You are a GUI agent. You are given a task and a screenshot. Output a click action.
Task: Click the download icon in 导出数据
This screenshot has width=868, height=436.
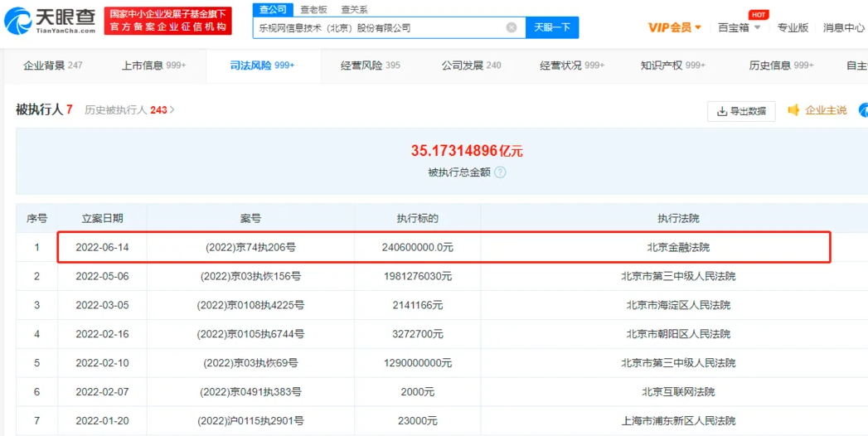tap(721, 111)
